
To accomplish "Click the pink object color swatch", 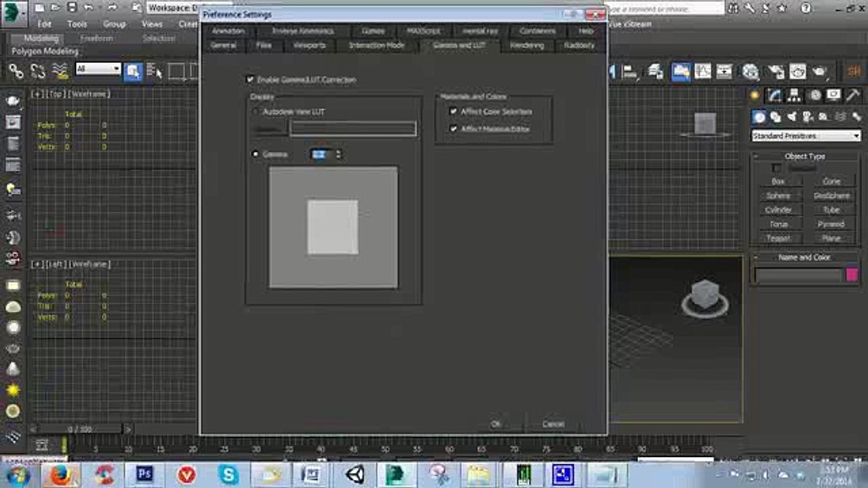I will (x=852, y=274).
